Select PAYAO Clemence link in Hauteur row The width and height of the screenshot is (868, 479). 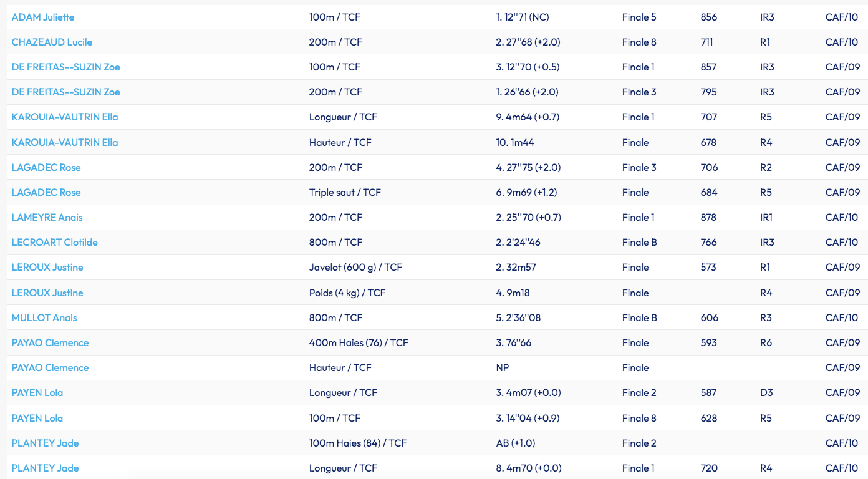click(50, 367)
